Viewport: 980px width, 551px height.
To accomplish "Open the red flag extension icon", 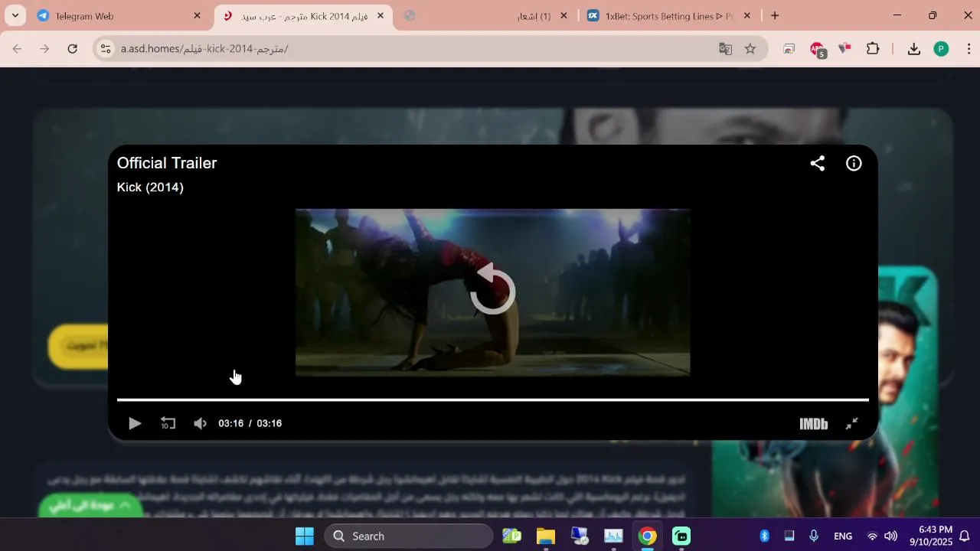I will (x=845, y=49).
